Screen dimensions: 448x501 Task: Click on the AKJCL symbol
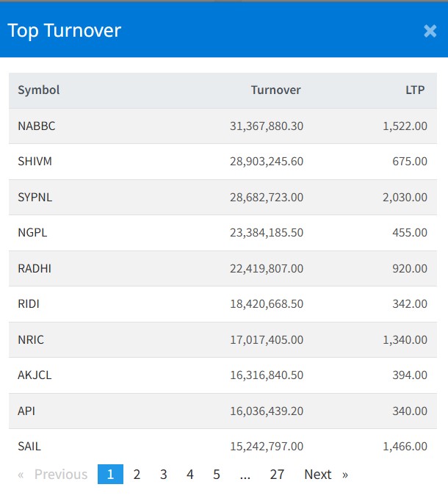[x=35, y=375]
